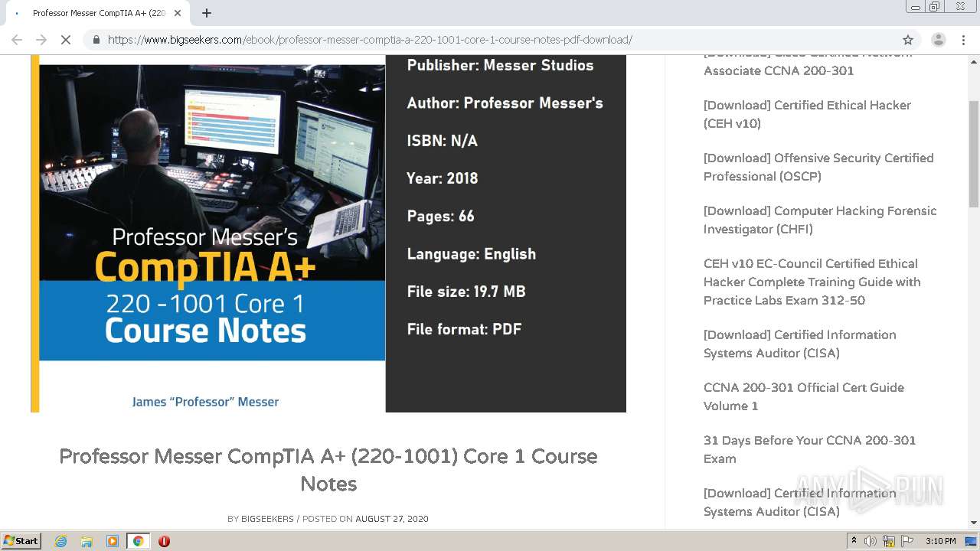Screen dimensions: 980x551
Task: Open Computer Hacking Forensic Investigator (CHFI) link
Action: point(820,220)
